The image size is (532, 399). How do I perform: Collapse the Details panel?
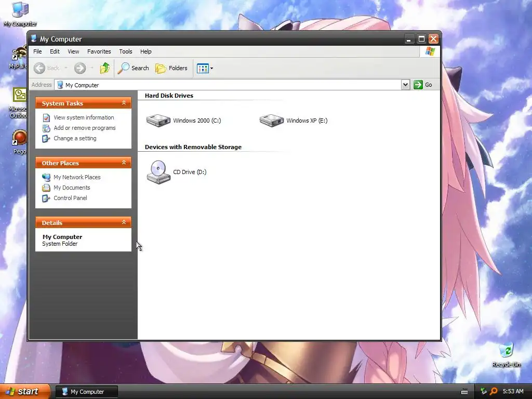pos(124,222)
